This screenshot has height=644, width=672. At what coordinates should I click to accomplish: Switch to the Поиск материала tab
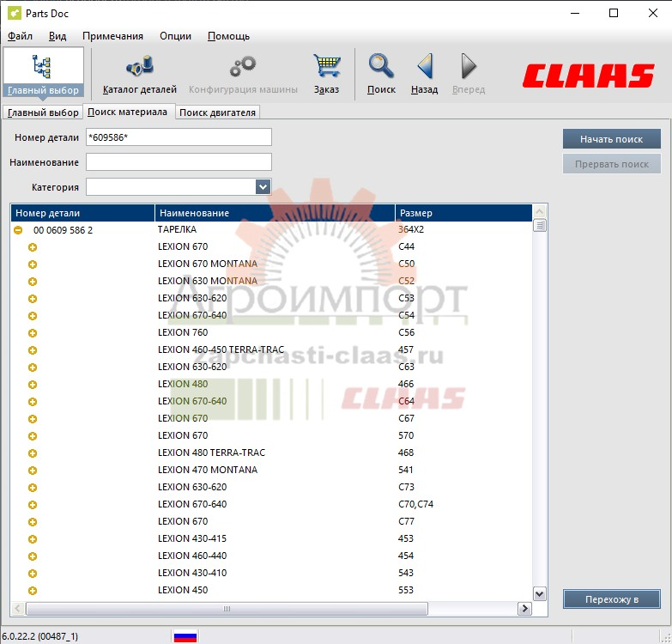pyautogui.click(x=128, y=112)
